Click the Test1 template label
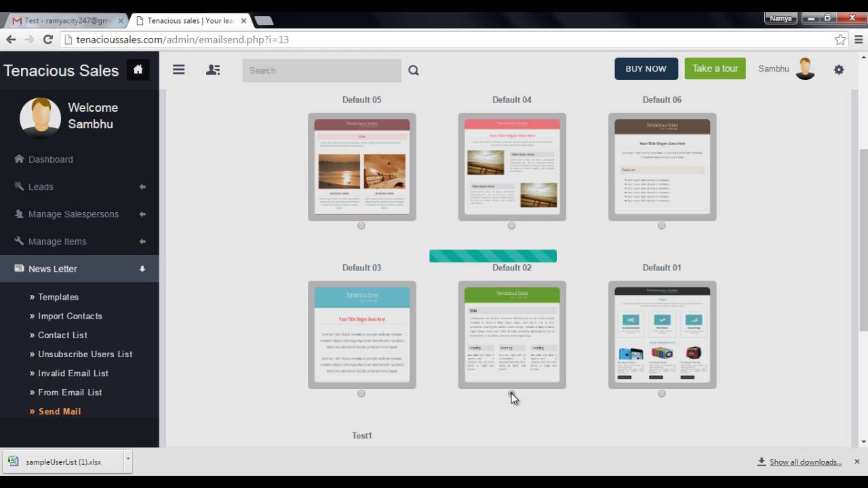Viewport: 868px width, 488px height. [x=362, y=435]
